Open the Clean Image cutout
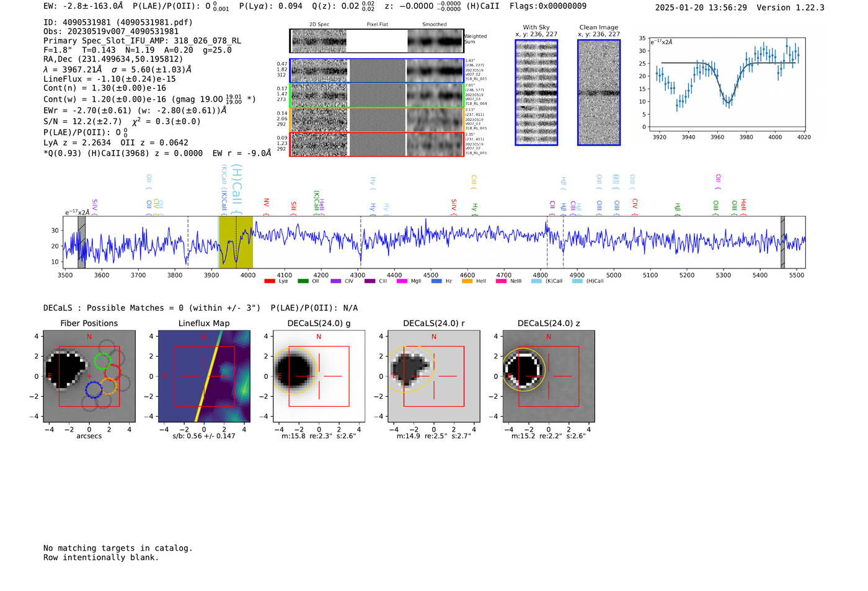Screen dimensions: 868x591 [x=599, y=92]
